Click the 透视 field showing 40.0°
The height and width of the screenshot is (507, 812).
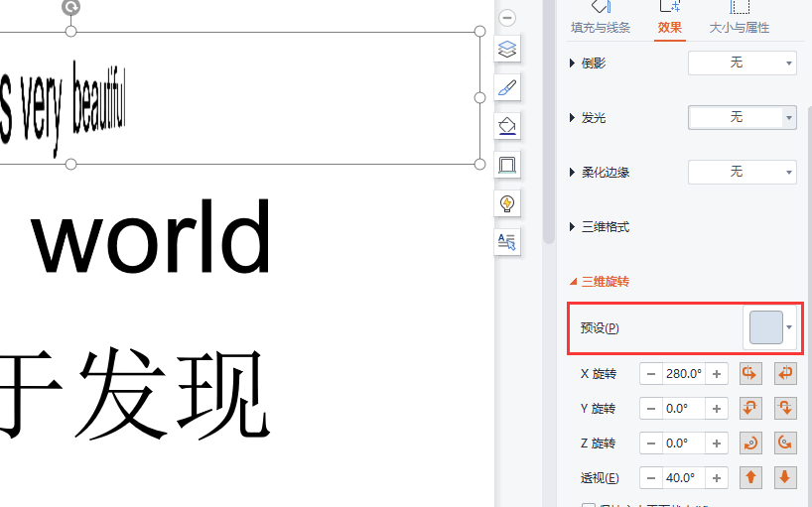(x=684, y=477)
